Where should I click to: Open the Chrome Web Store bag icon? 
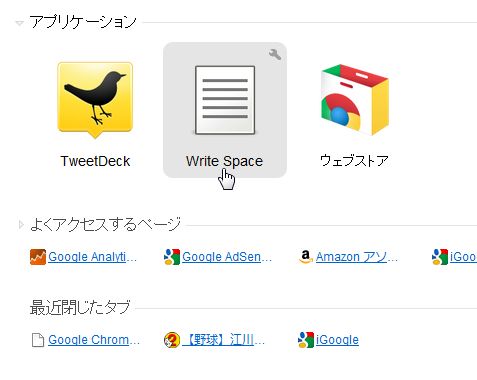(355, 100)
